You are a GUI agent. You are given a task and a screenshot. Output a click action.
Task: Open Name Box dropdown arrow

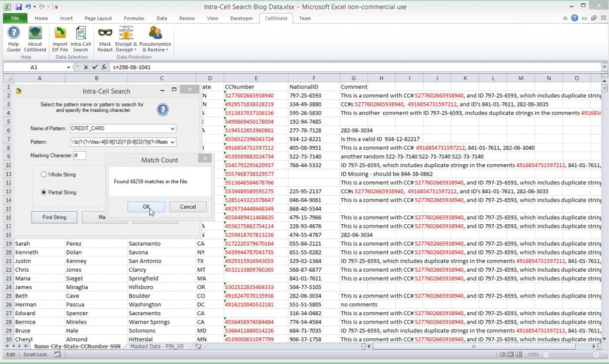tap(68, 67)
